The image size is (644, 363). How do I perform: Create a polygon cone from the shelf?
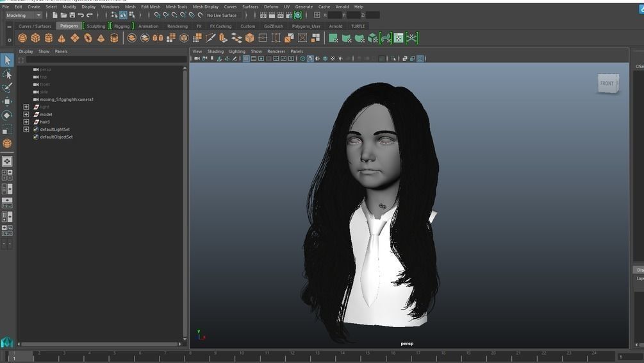click(62, 38)
